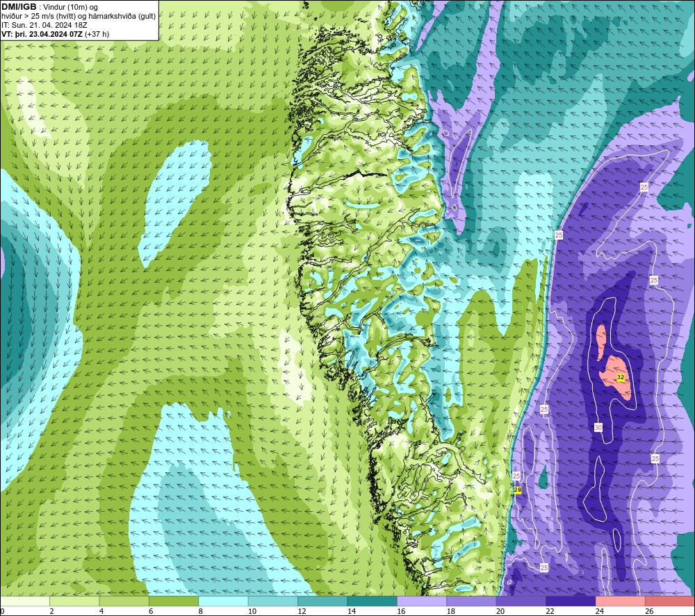Image resolution: width=695 pixels, height=616 pixels.
Task: Click the scale value 24 under the colour bar
Action: pos(600,611)
